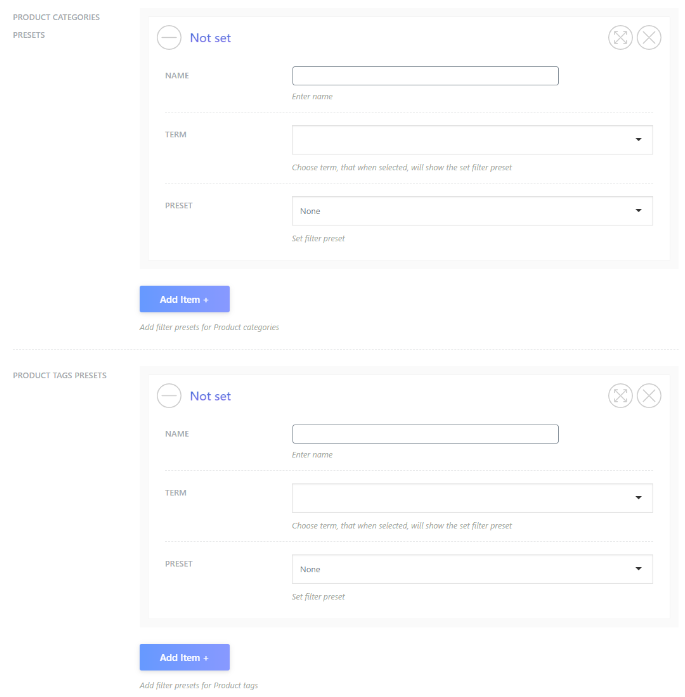Open the Term dropdown in Product Tags presets
The height and width of the screenshot is (697, 685).
472,498
